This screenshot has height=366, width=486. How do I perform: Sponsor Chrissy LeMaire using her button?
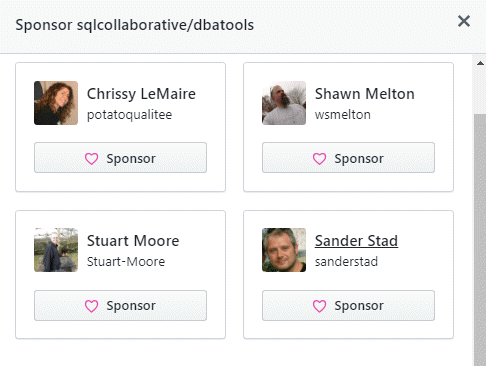120,158
